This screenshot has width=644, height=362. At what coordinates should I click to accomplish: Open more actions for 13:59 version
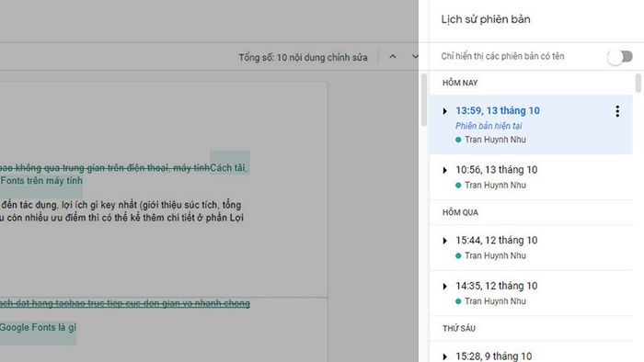point(617,111)
